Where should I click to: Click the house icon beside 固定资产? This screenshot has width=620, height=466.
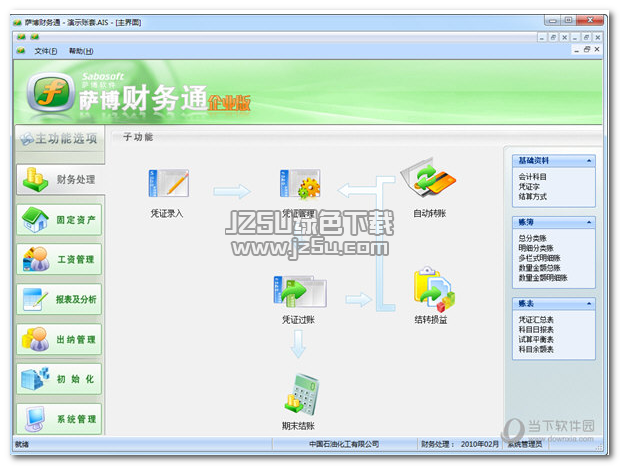[35, 220]
